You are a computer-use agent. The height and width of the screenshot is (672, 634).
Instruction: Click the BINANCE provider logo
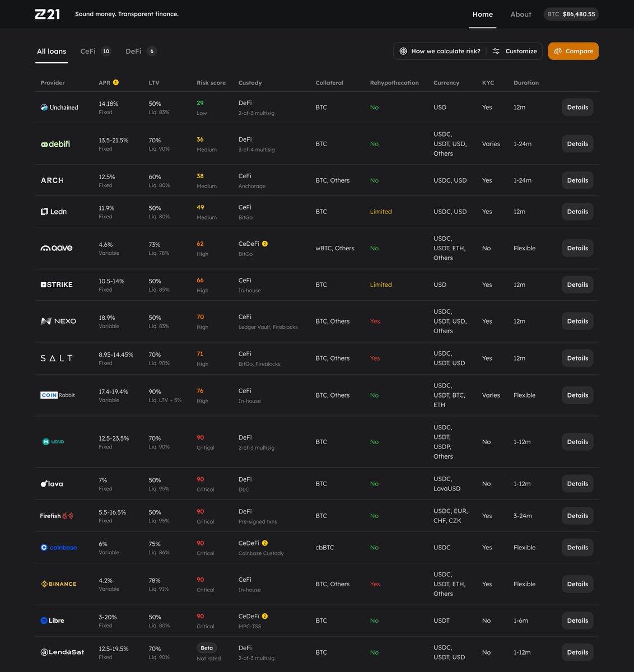(59, 584)
